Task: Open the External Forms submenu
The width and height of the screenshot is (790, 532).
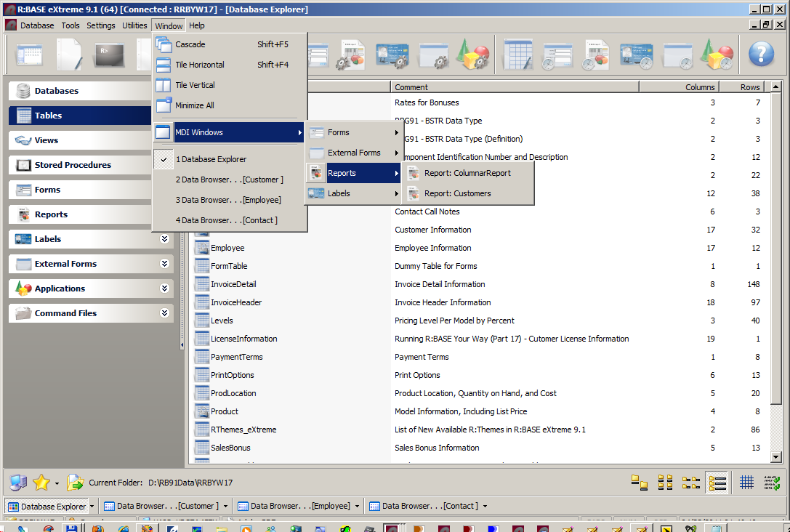Action: [x=354, y=153]
